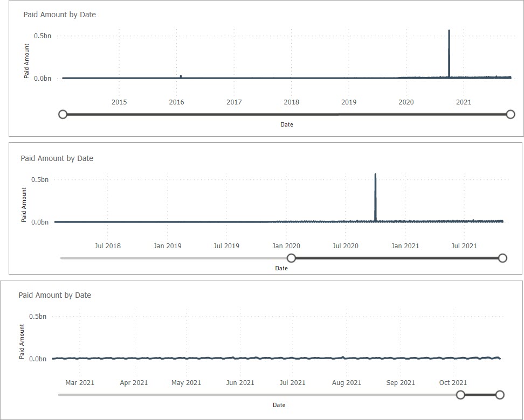The image size is (524, 420).
Task: Click the Jun 2021 axis label
Action: 240,383
